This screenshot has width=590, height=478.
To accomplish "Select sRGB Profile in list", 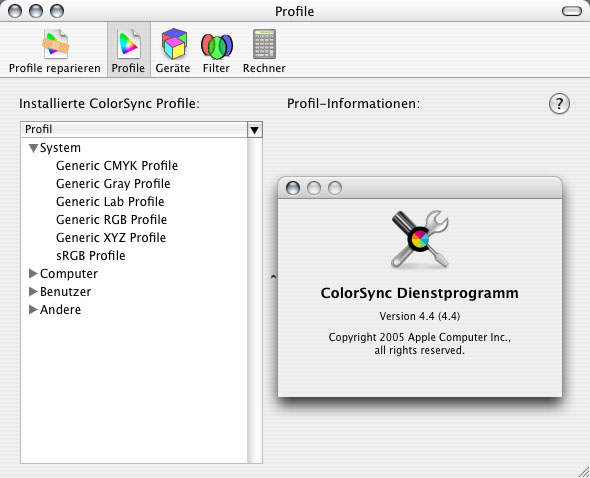I will [91, 256].
